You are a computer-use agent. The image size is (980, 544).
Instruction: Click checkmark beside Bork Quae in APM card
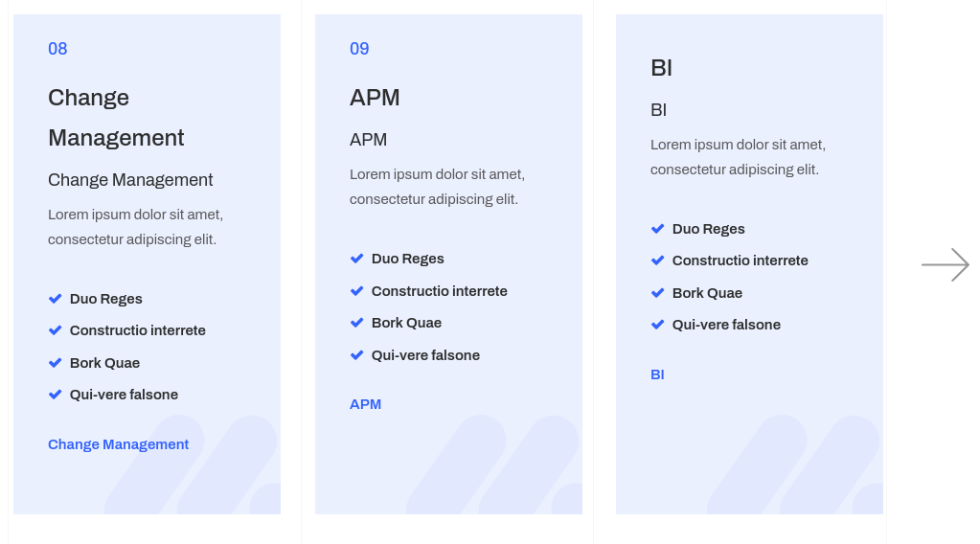[357, 323]
